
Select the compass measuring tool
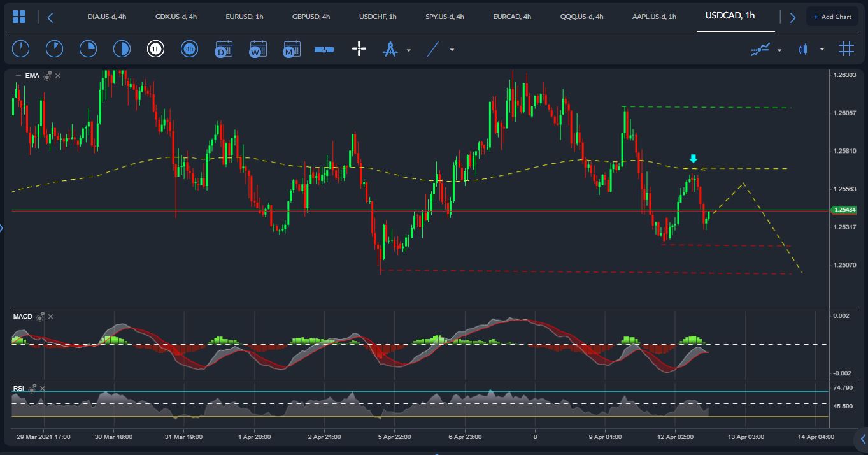pos(390,48)
